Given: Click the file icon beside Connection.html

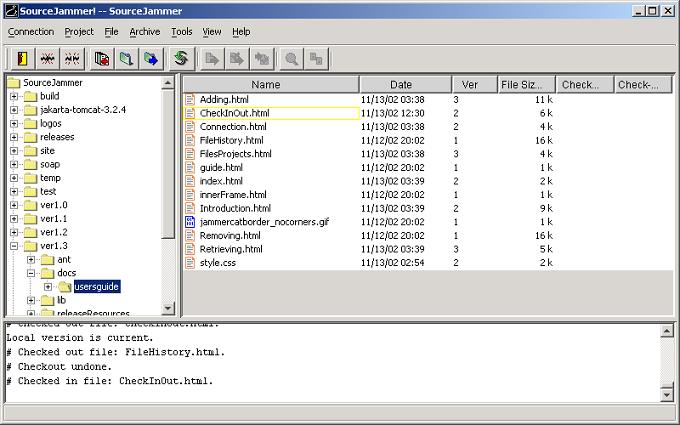Looking at the screenshot, I should coord(190,127).
